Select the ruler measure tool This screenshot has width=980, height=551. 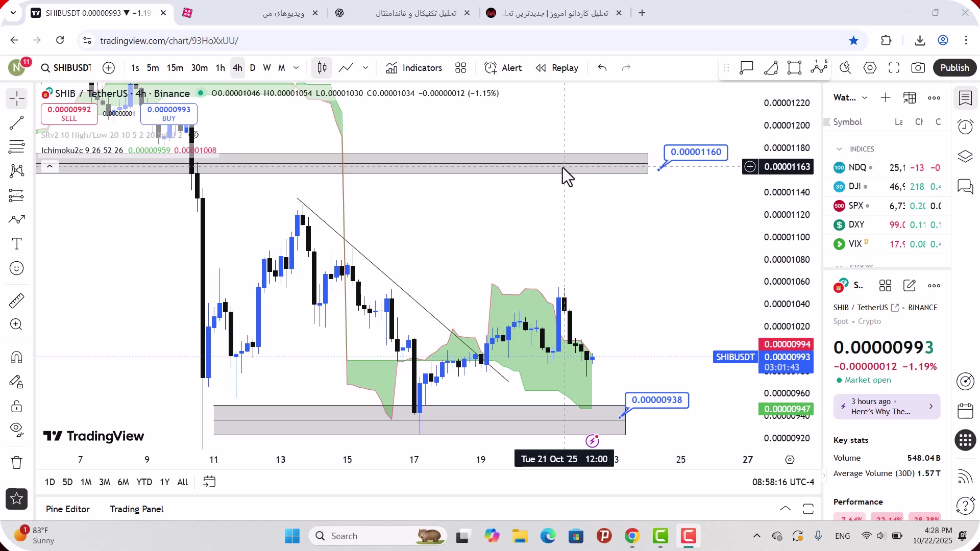coord(17,300)
